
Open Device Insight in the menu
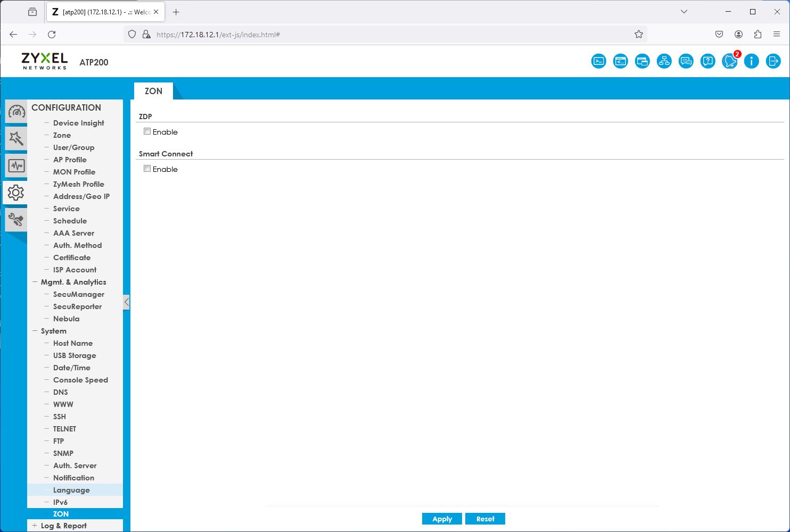79,123
